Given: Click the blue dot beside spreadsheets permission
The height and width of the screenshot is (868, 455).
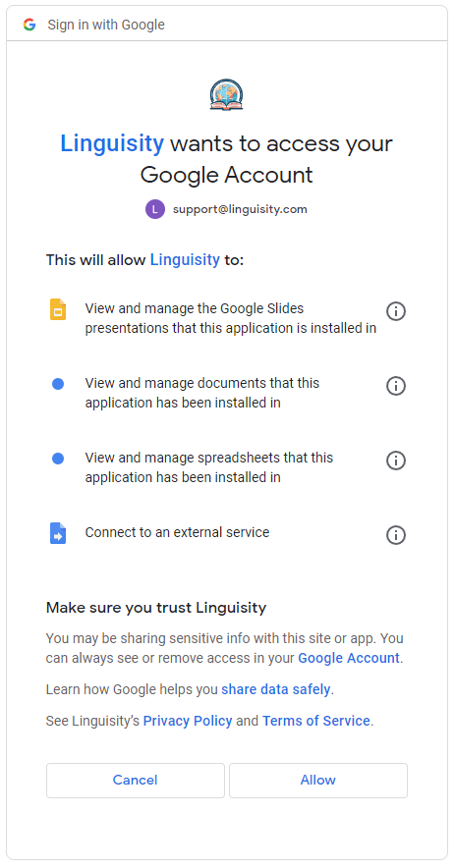Looking at the screenshot, I should point(58,459).
